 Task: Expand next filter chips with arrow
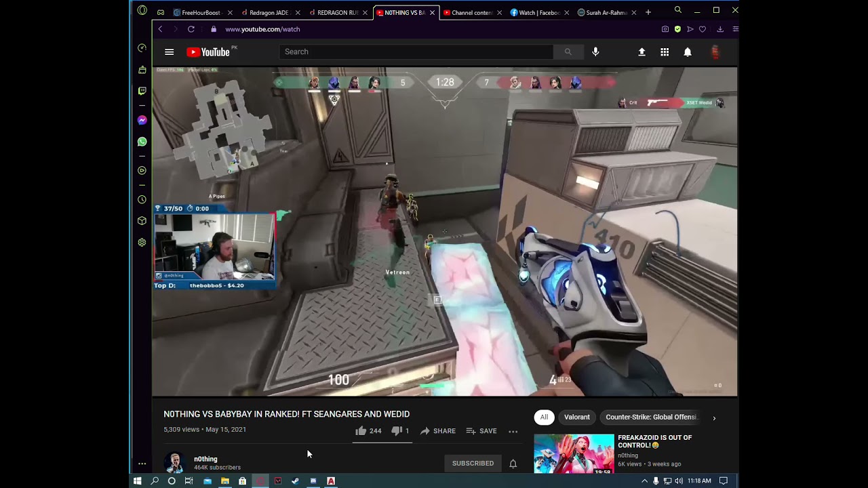[x=714, y=418]
